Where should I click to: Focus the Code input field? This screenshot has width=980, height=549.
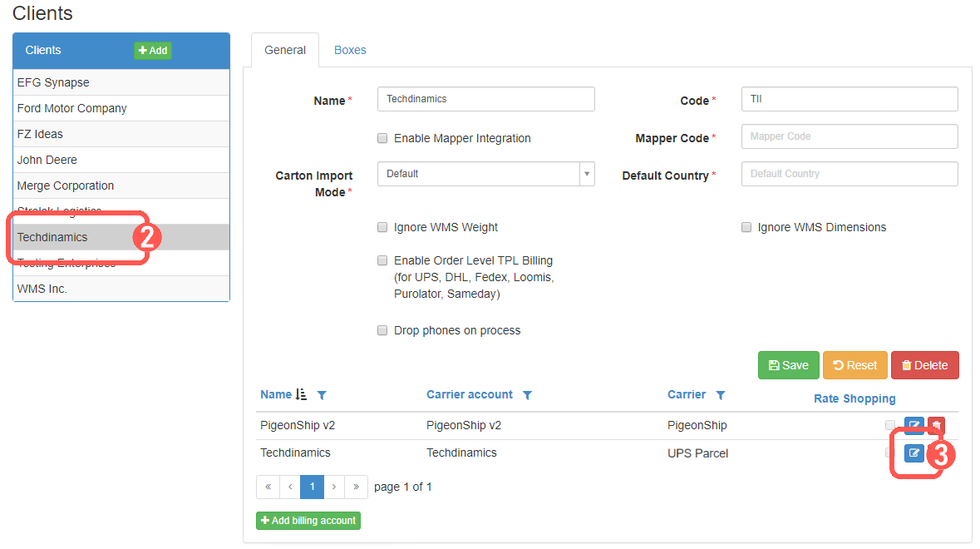(x=849, y=99)
